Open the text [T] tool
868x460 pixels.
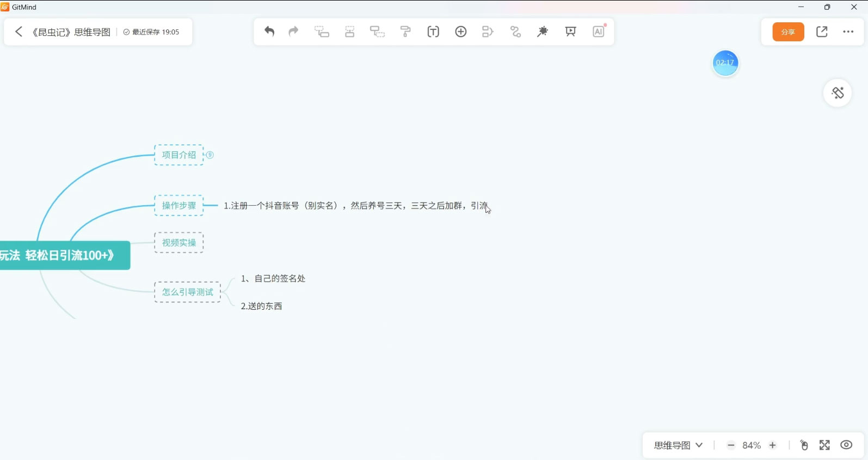click(x=433, y=32)
